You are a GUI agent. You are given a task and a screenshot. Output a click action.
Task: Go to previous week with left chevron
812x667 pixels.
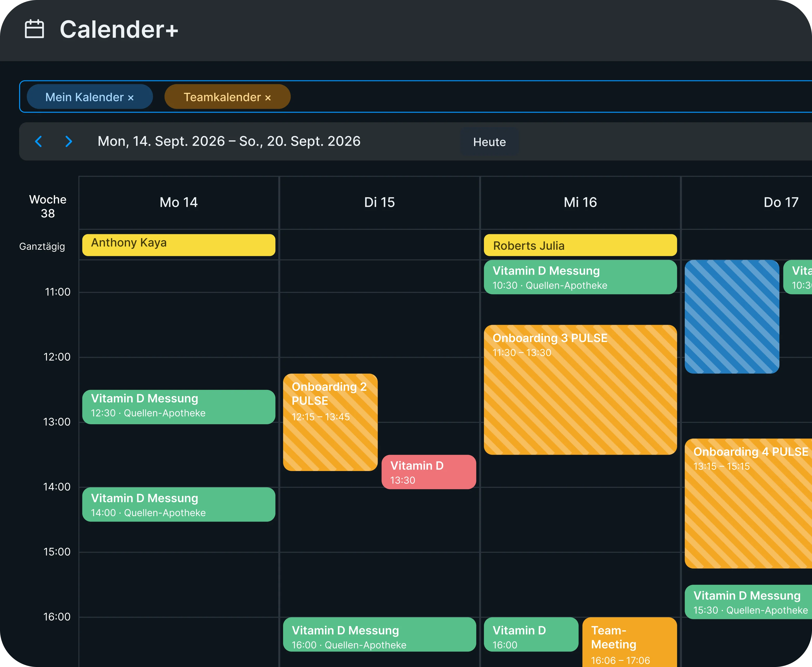coord(39,141)
